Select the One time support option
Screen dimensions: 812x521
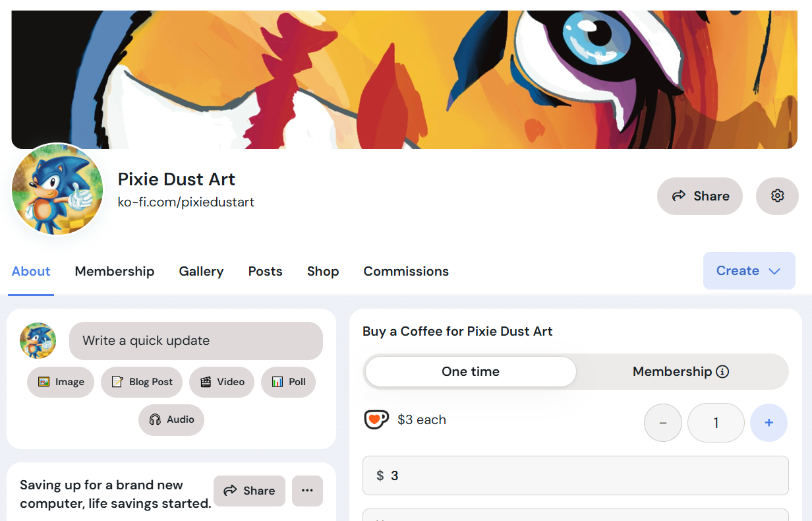pos(471,372)
